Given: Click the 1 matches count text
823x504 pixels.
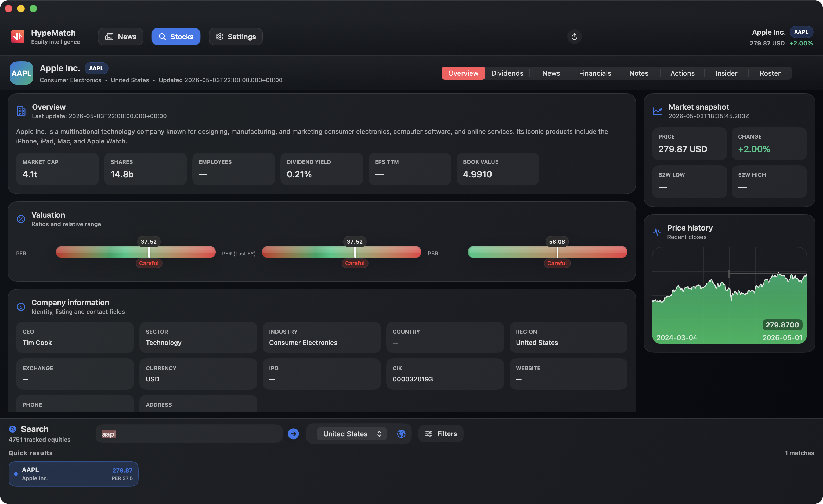Looking at the screenshot, I should (799, 453).
